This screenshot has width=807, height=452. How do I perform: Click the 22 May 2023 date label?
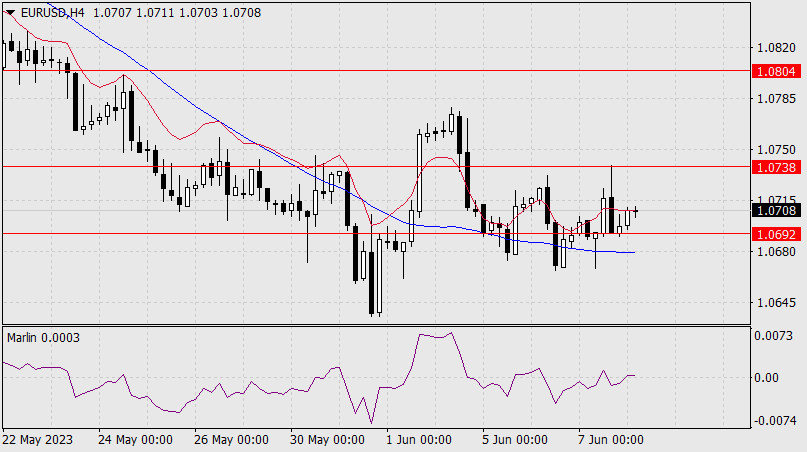tap(38, 440)
